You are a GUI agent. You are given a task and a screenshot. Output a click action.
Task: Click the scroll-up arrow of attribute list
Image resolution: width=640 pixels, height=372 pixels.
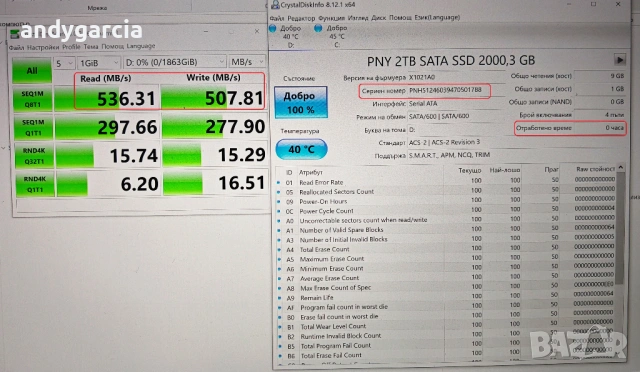click(620, 167)
